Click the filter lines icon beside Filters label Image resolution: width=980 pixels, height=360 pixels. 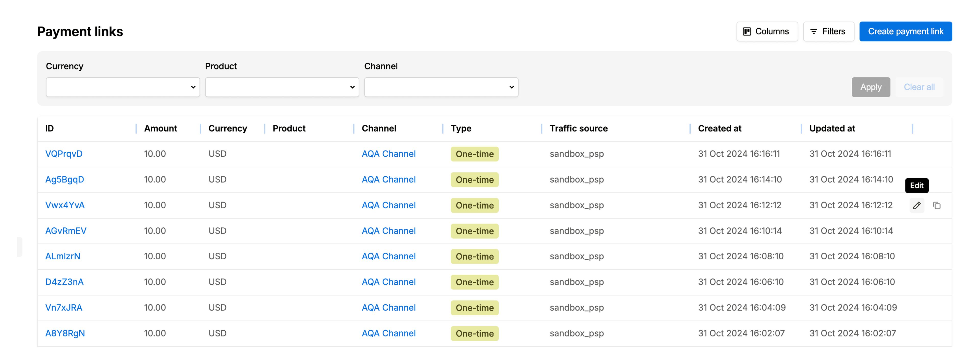pos(814,31)
